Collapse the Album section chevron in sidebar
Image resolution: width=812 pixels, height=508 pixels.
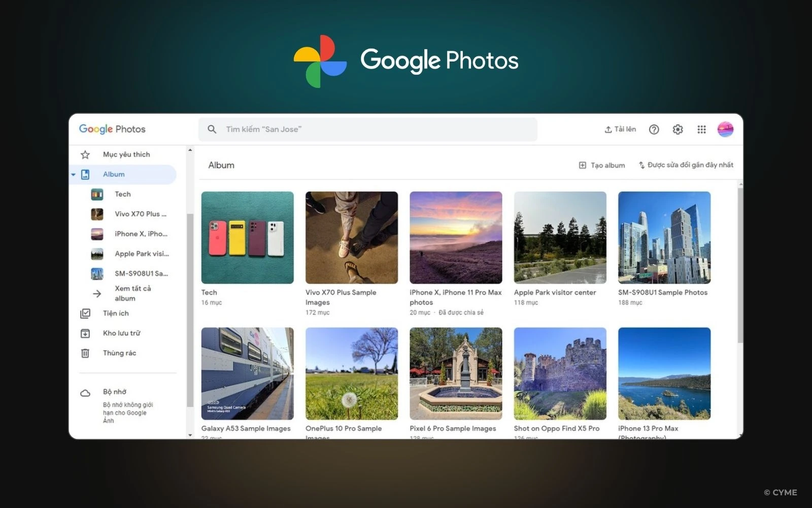(74, 174)
